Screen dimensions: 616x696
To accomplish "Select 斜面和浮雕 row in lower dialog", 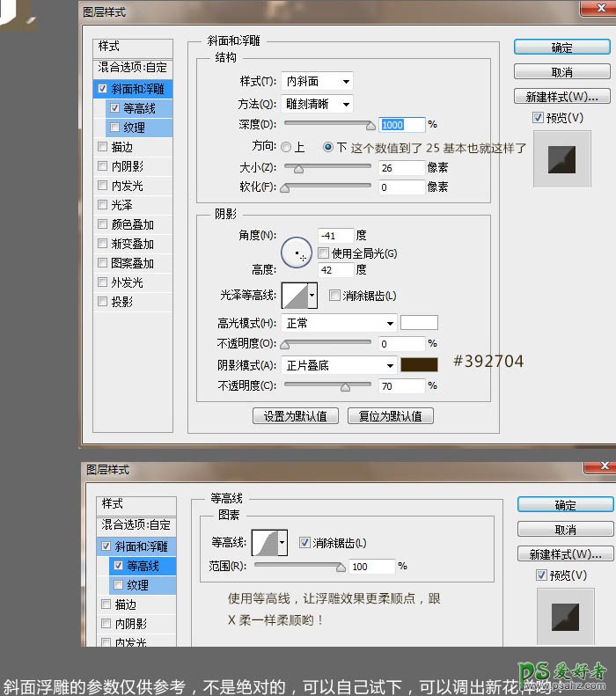I will click(x=136, y=546).
